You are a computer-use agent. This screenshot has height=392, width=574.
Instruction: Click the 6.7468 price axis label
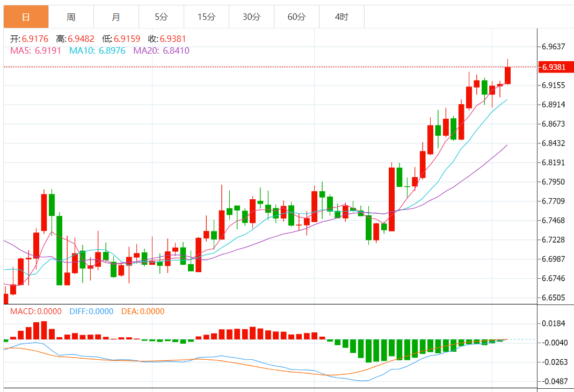click(554, 220)
